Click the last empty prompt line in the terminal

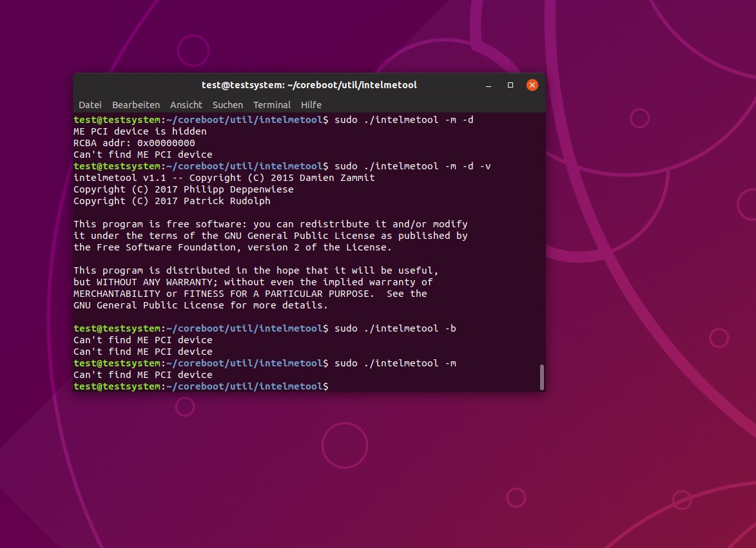[201, 386]
